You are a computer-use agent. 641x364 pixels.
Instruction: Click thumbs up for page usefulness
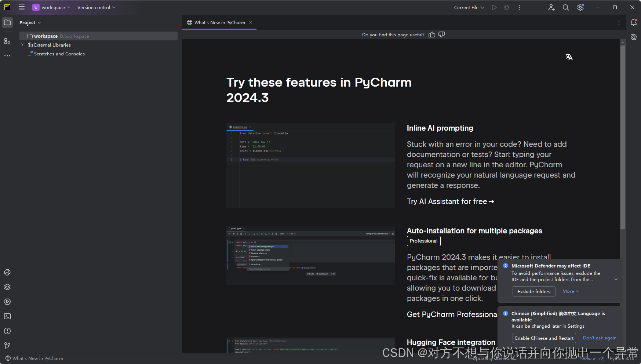[x=432, y=34]
